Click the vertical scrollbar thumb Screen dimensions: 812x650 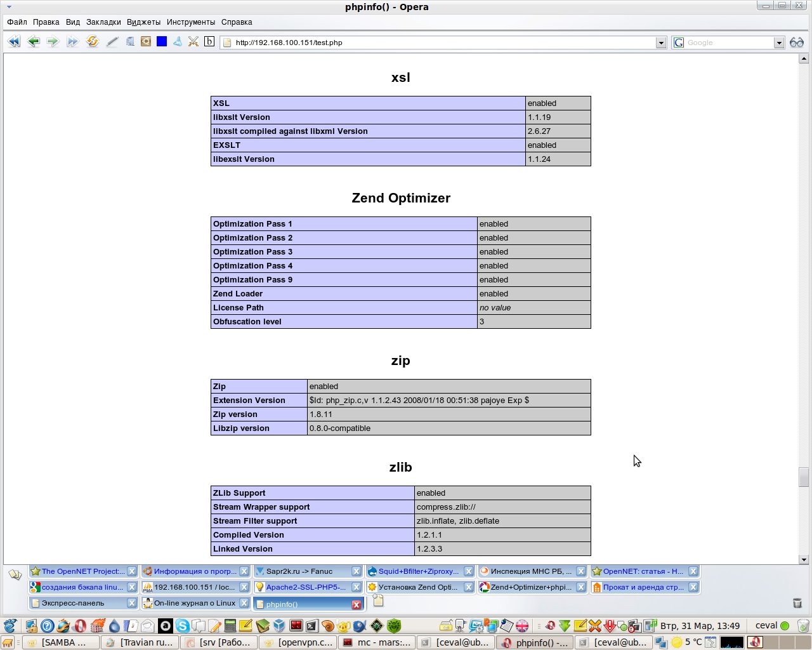[804, 477]
